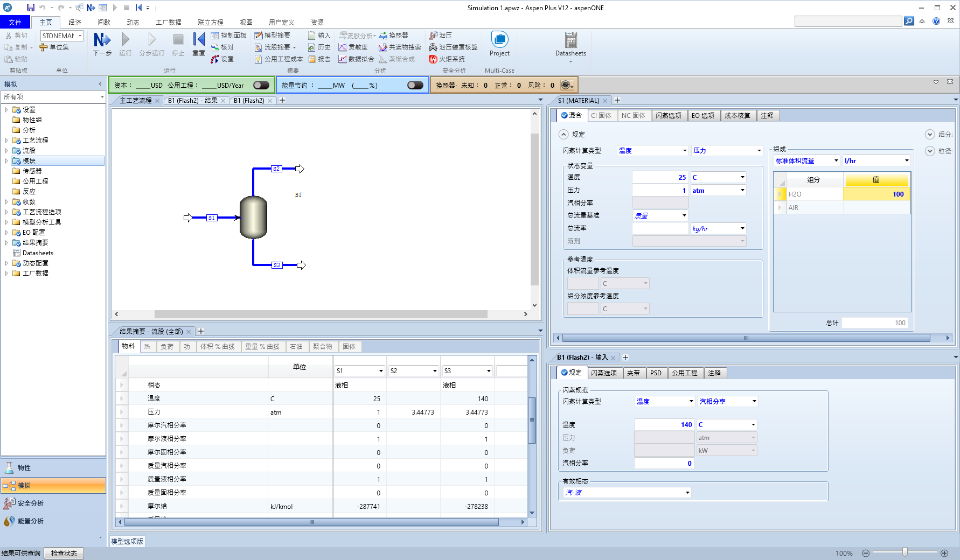Image resolution: width=960 pixels, height=560 pixels.
Task: Click the S1 temperature value field
Action: coord(660,177)
